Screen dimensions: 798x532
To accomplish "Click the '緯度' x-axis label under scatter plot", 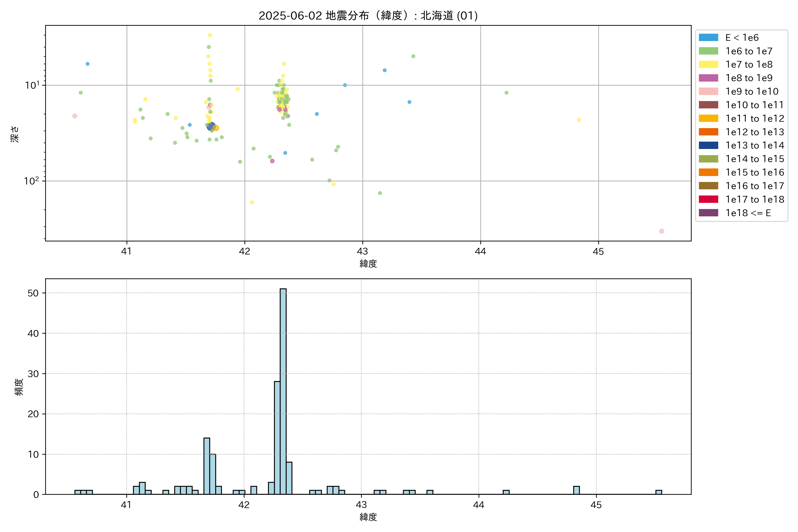I will coord(368,264).
